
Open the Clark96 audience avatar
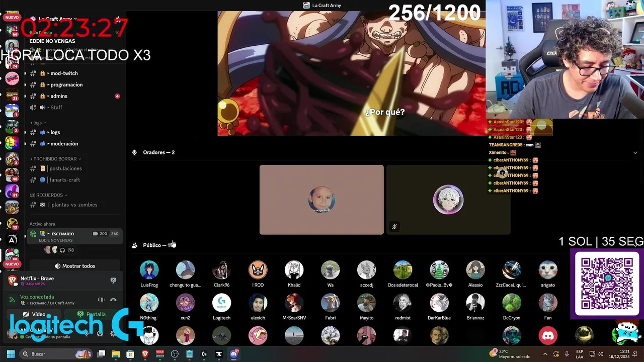(221, 270)
